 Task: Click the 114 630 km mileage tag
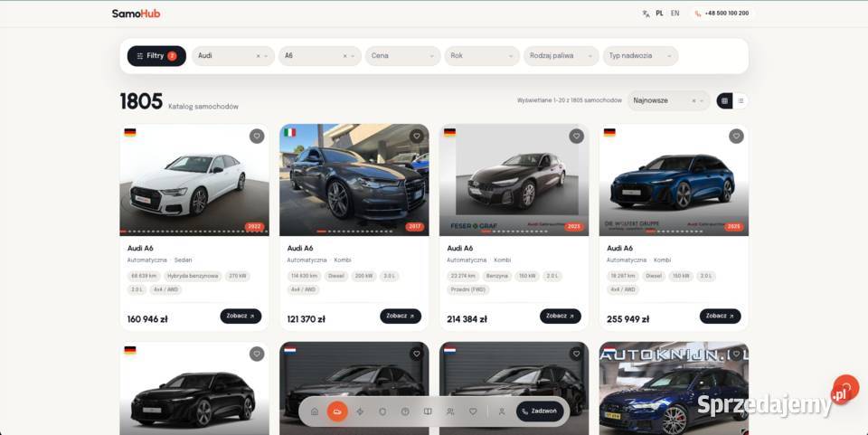[x=305, y=276]
